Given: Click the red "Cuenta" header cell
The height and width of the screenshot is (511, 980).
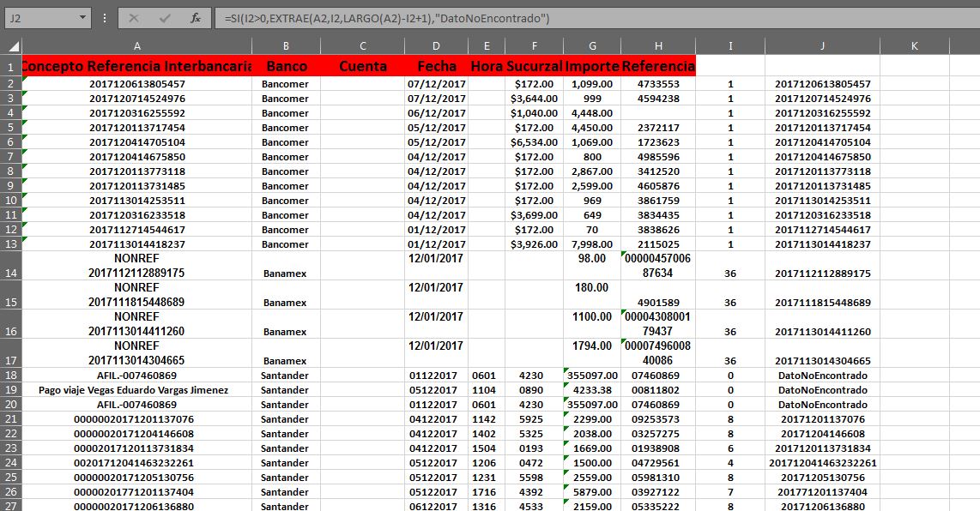Looking at the screenshot, I should [x=362, y=66].
